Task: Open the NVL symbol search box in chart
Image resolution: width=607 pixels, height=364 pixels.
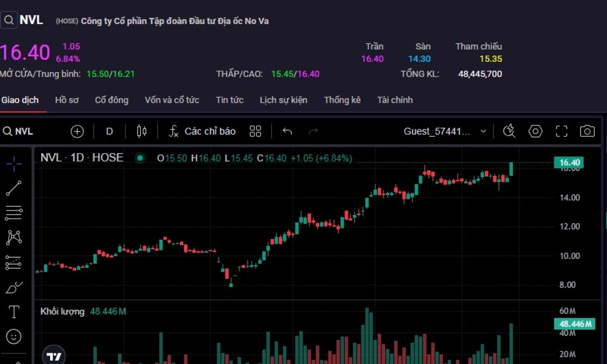Action: click(x=18, y=131)
